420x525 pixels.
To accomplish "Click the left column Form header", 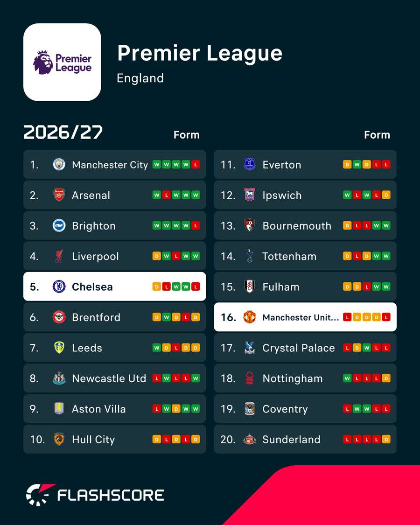I will (x=187, y=135).
